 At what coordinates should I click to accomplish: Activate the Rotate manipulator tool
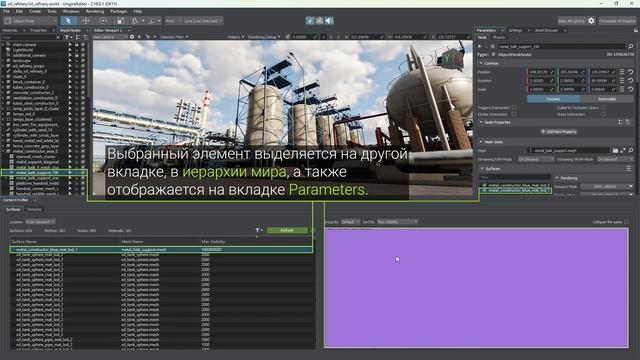click(x=103, y=20)
